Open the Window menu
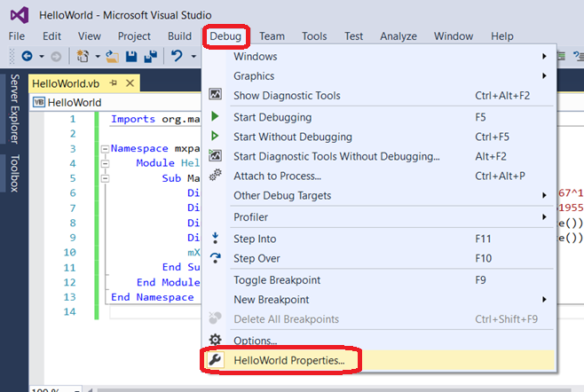The width and height of the screenshot is (584, 392). point(454,36)
